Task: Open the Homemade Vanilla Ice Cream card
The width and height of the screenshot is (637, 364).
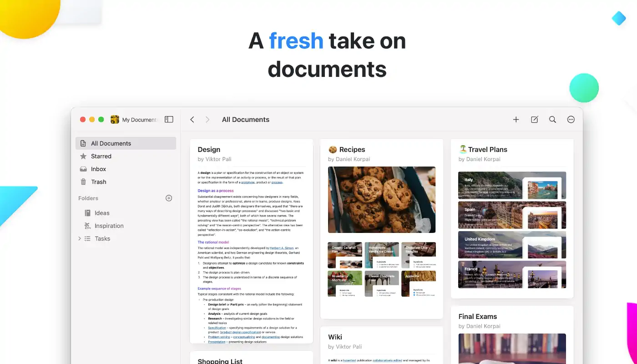Action: click(x=382, y=255)
